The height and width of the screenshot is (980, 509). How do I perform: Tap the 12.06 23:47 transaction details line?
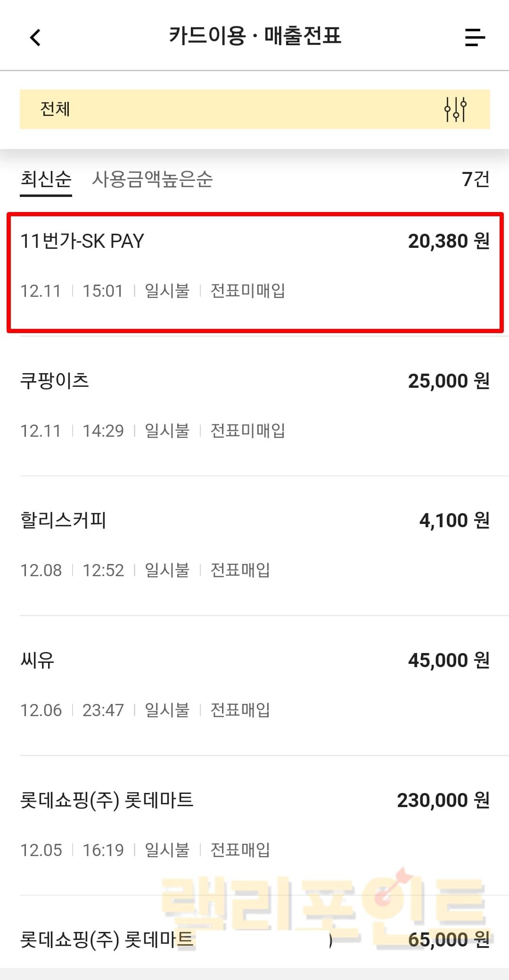[145, 710]
